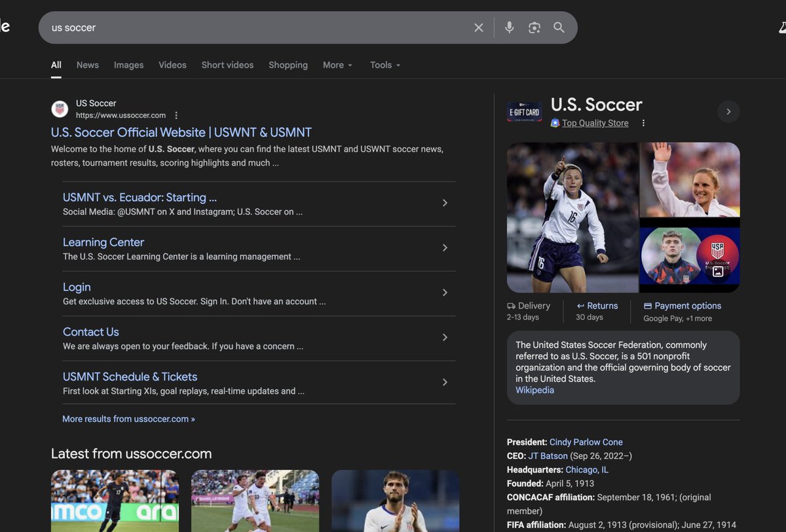Open first Latest from ussoccer.com story

[115, 501]
